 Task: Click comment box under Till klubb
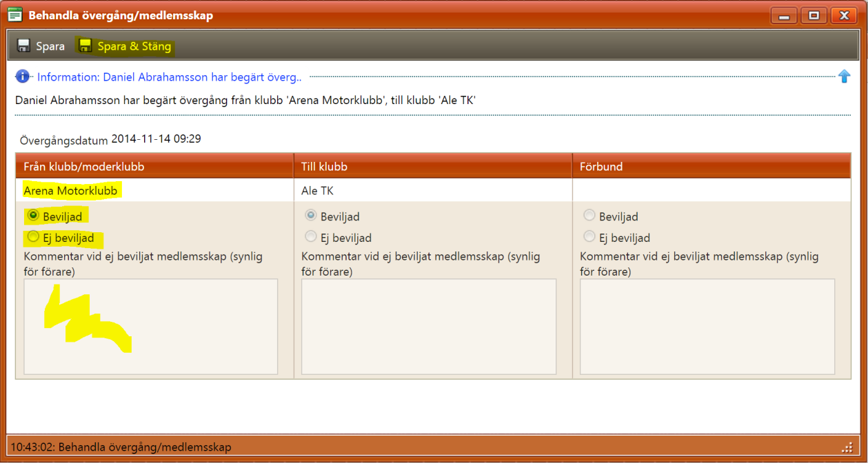coord(430,327)
